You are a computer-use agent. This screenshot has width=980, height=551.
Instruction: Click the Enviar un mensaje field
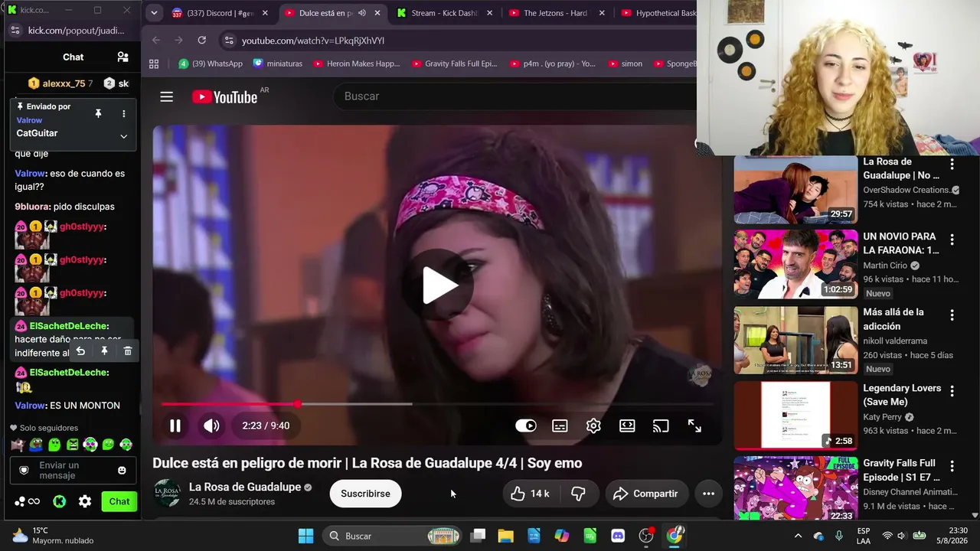[x=73, y=470]
